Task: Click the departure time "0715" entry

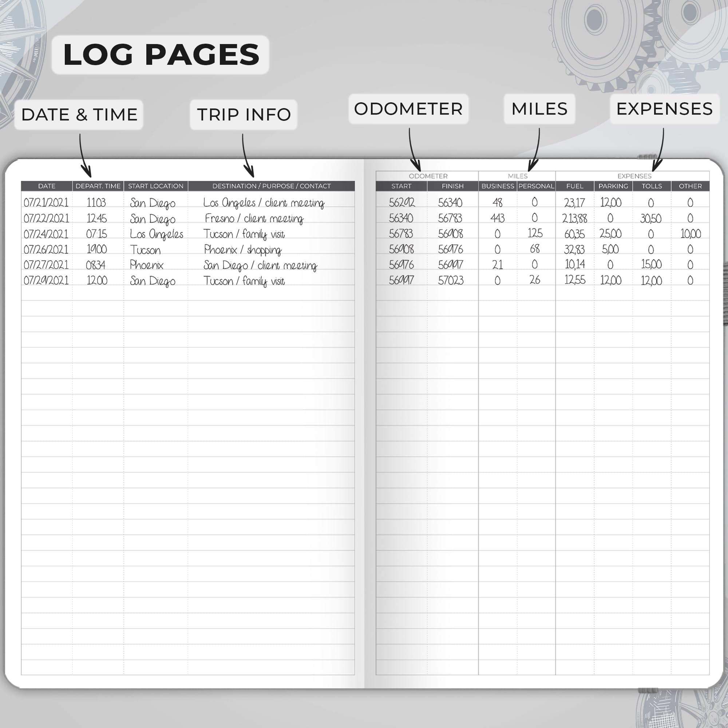Action: click(x=96, y=234)
